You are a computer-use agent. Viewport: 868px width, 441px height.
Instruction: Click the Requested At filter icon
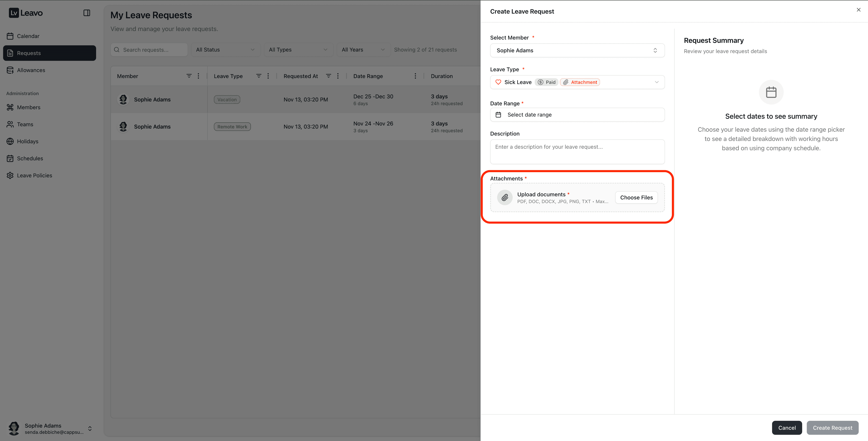328,76
